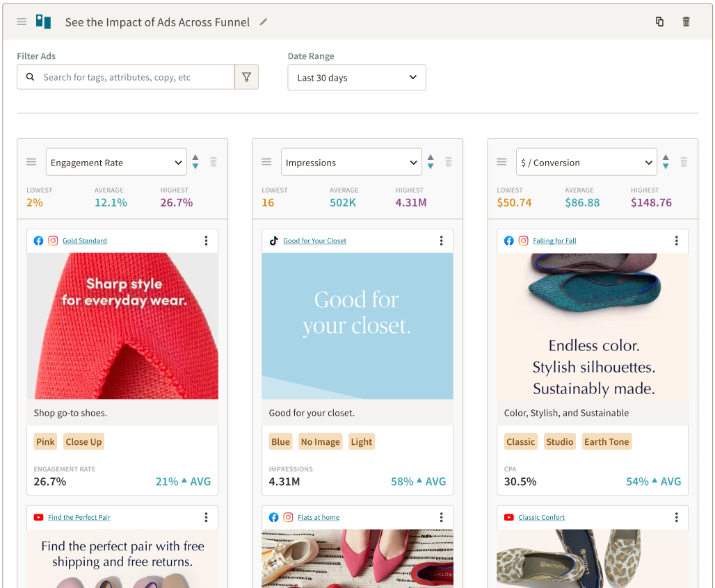Click the Filter Ads search field

(132, 77)
